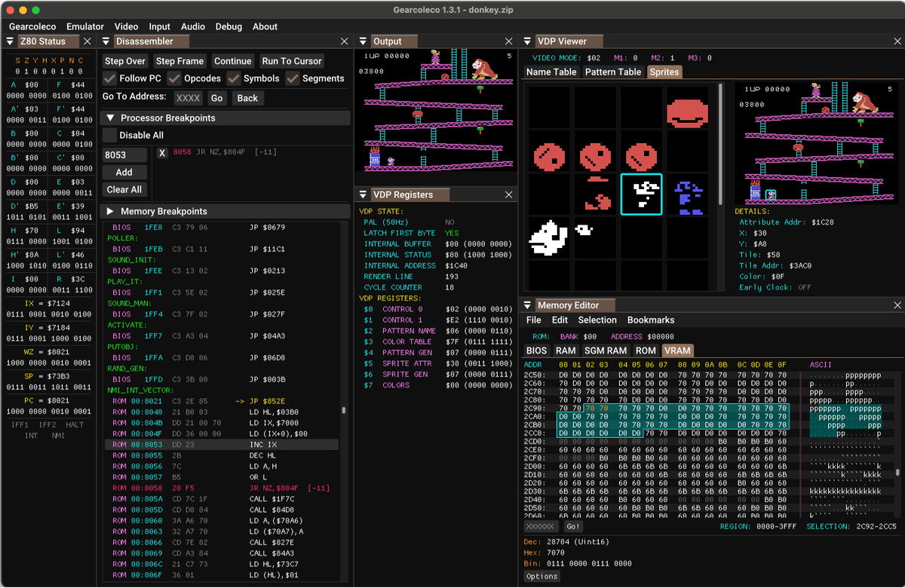
Task: Open the Memory Editor Bookmarks menu
Action: point(651,320)
